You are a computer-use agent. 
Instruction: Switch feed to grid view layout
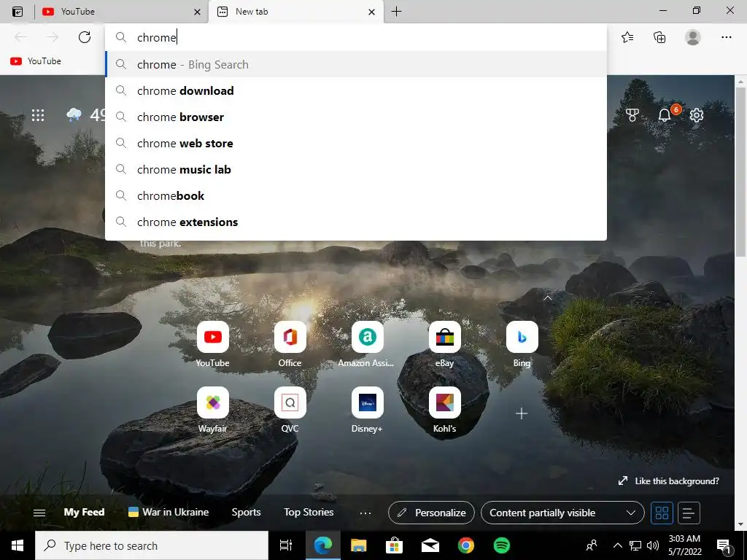click(x=662, y=513)
